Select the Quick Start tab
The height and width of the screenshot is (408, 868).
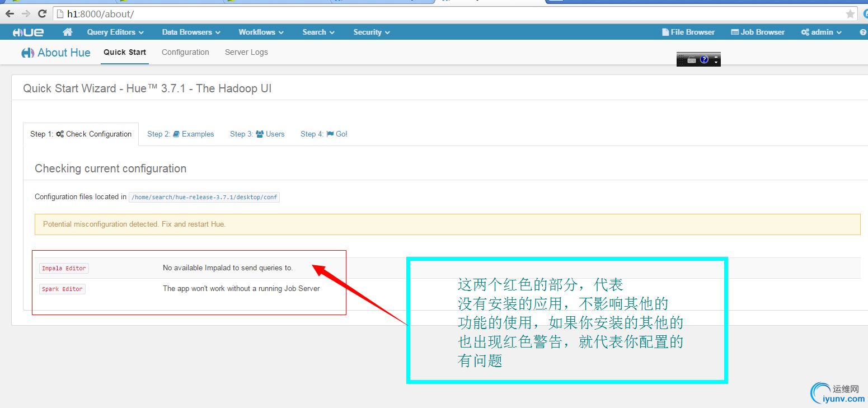tap(125, 52)
